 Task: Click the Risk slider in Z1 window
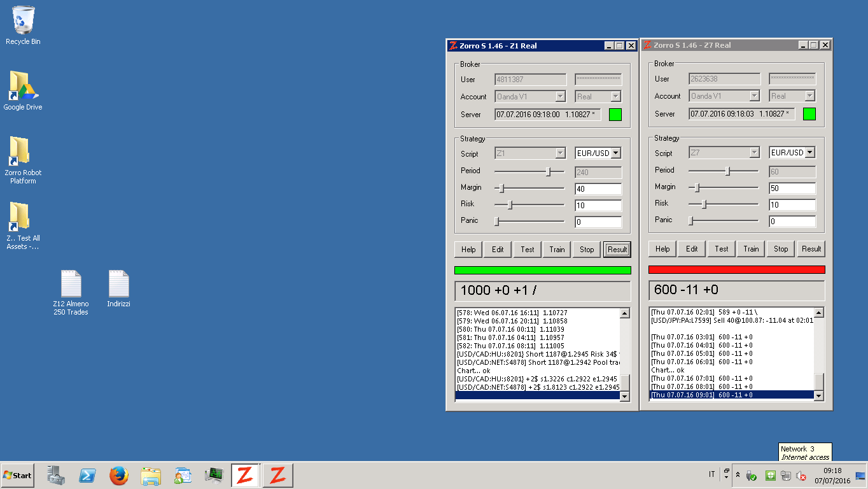tap(510, 205)
